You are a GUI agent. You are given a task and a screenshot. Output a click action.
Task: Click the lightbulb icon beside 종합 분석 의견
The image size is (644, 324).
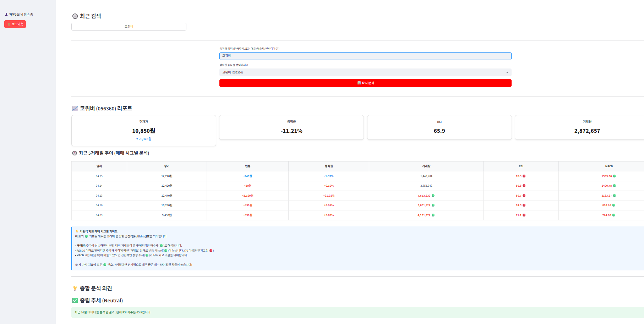[x=75, y=288]
